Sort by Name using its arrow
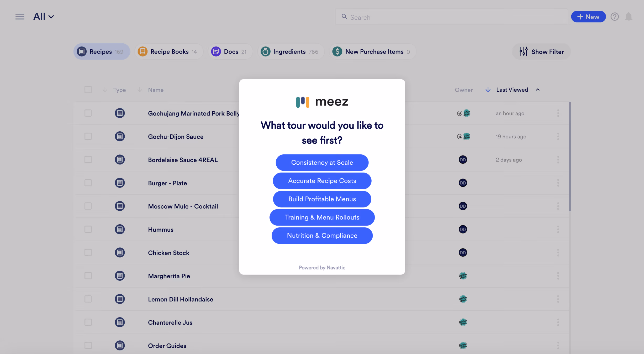 pyautogui.click(x=140, y=90)
